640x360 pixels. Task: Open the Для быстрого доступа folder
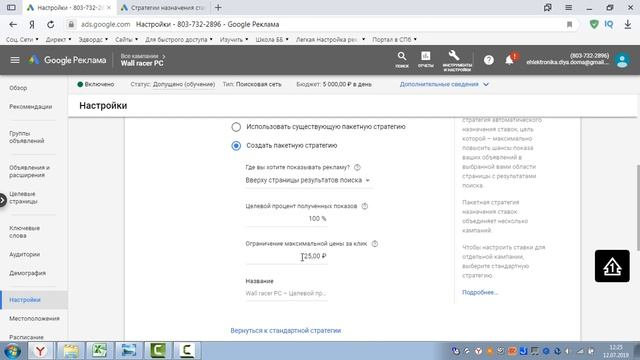[179, 40]
